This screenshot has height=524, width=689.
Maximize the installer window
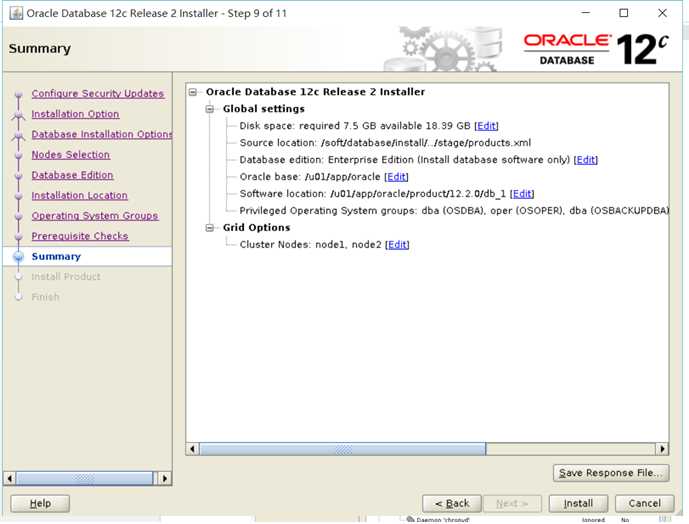624,13
